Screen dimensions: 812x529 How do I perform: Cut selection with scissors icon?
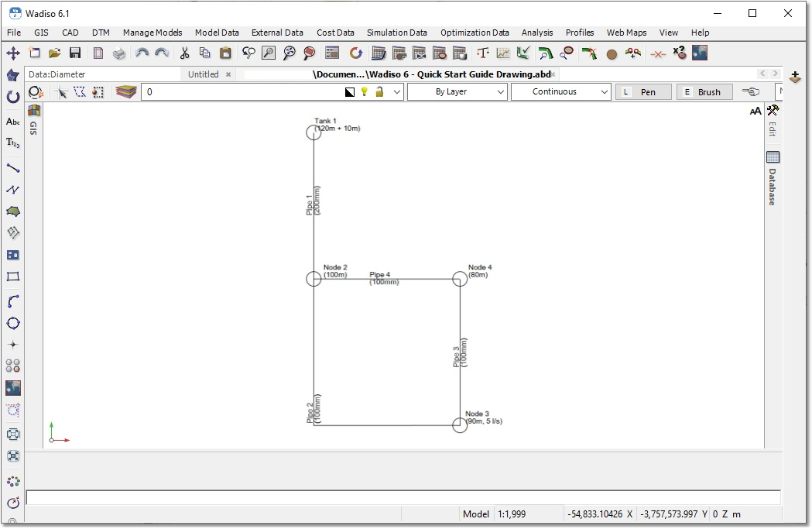(x=184, y=53)
